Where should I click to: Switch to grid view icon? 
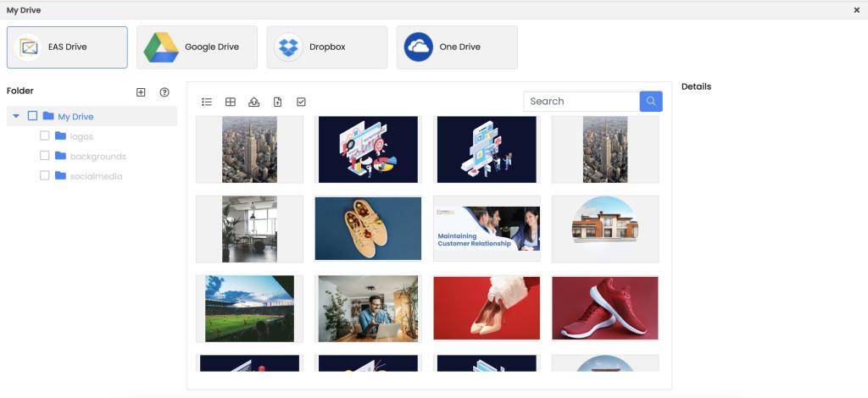[x=231, y=102]
